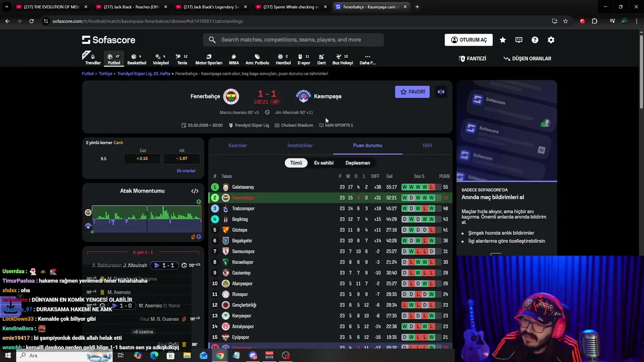This screenshot has width=644, height=362.
Task: Open Sofascore settings gear icon
Action: pyautogui.click(x=551, y=40)
